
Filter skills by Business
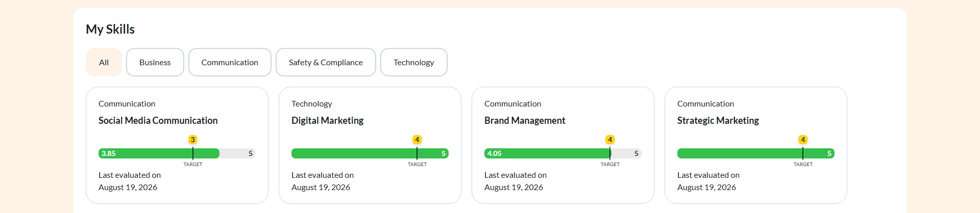pos(155,62)
